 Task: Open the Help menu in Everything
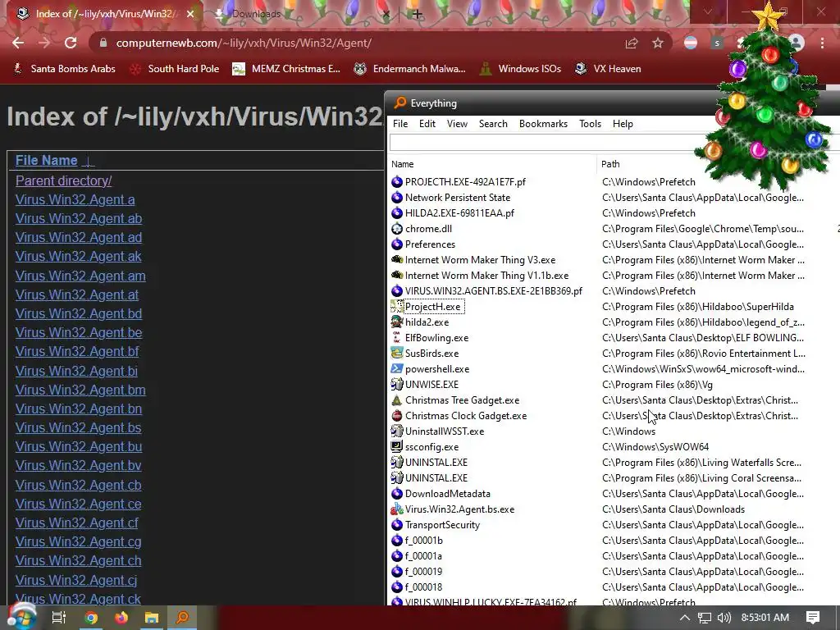pos(623,124)
